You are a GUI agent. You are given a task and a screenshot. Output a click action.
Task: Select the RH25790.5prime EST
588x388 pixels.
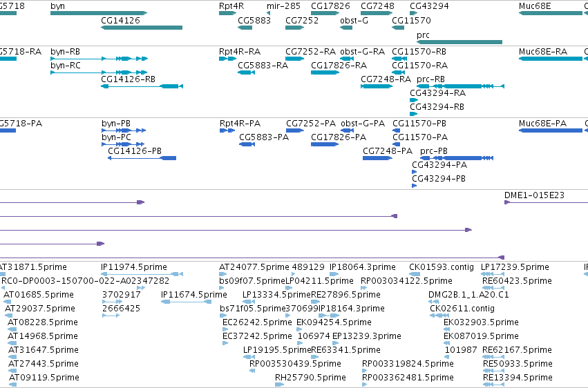click(x=280, y=385)
